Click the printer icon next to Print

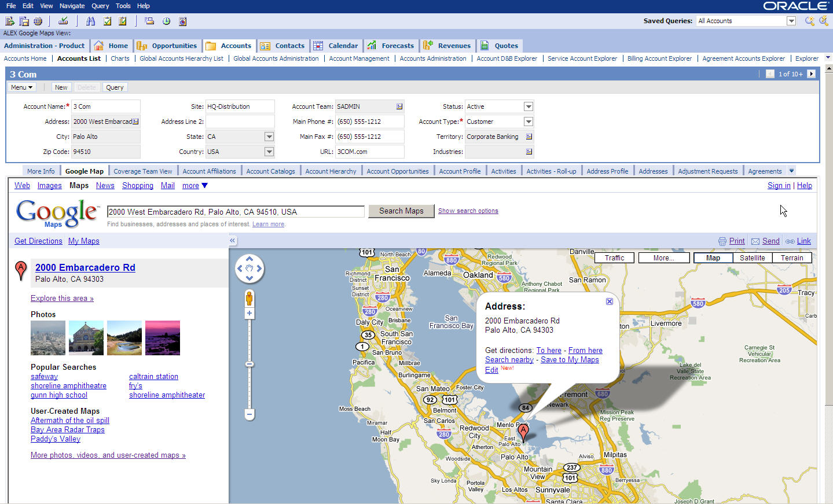722,241
